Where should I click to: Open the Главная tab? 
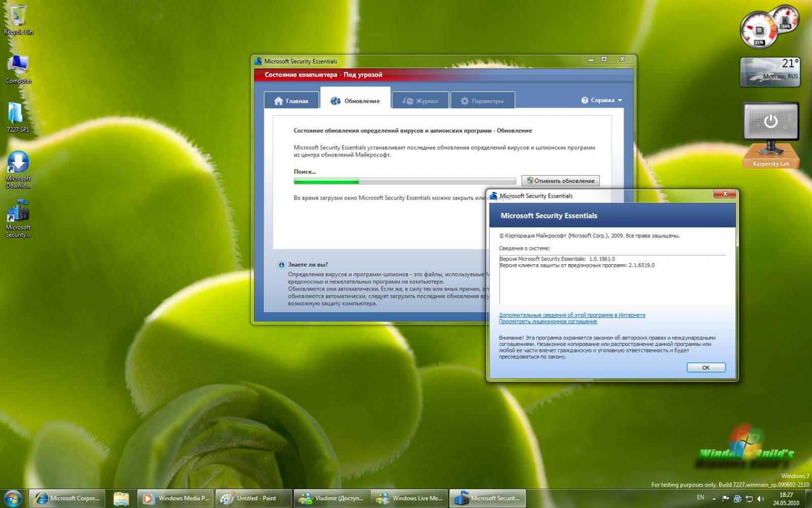(291, 101)
